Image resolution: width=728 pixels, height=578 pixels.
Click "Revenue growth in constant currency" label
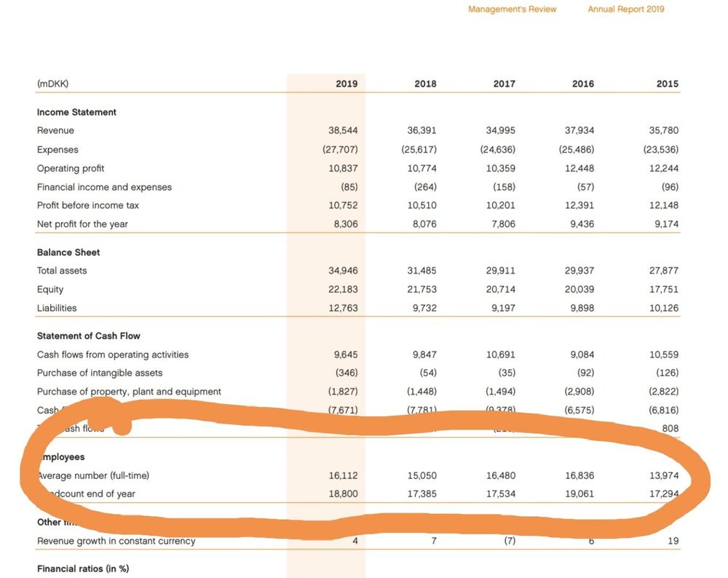point(116,542)
